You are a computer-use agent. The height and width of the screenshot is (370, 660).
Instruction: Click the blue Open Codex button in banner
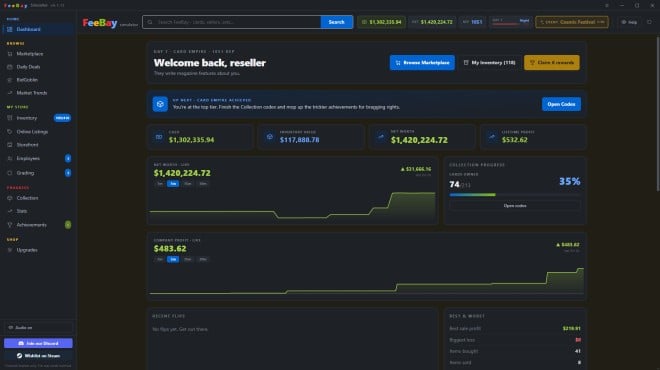point(561,104)
